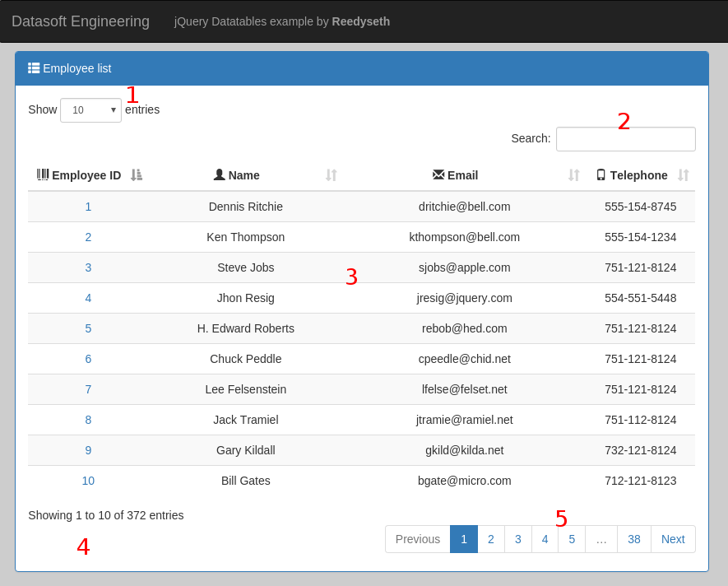
Task: Click the list icon beside Employee list title
Action: click(x=33, y=68)
